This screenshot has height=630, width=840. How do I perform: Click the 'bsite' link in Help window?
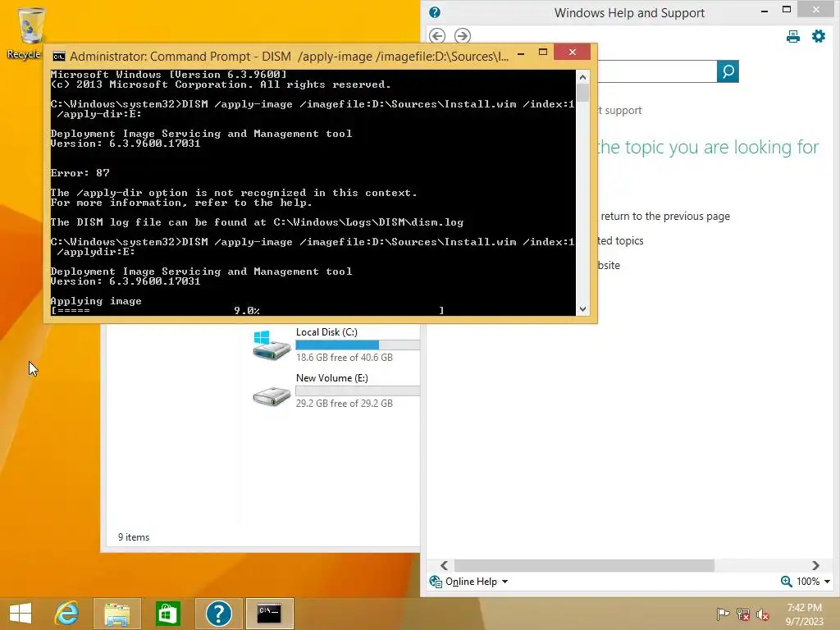pyautogui.click(x=609, y=266)
